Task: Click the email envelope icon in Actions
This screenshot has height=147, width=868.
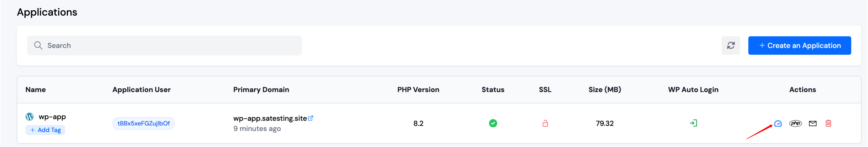Action: (812, 124)
